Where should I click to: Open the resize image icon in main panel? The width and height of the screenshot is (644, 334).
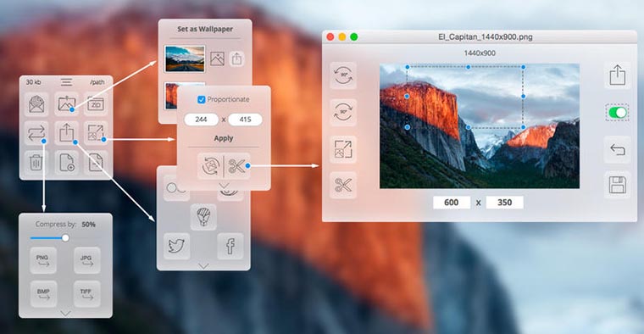point(96,133)
